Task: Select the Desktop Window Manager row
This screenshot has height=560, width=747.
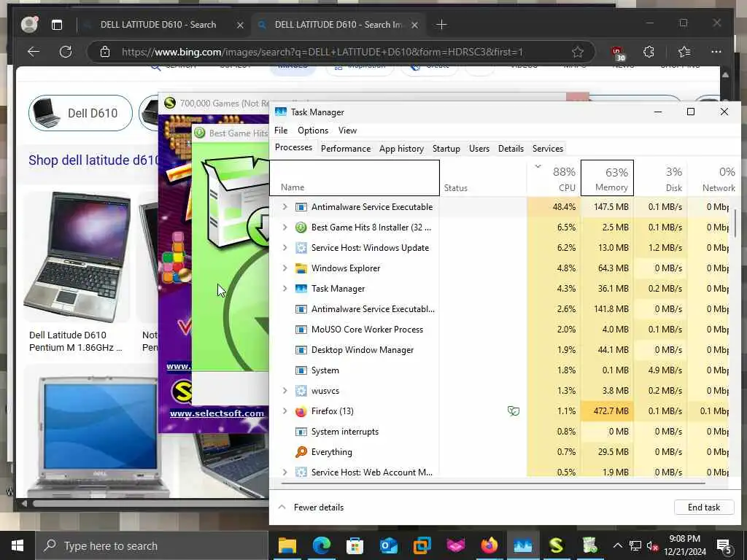Action: [x=499, y=350]
